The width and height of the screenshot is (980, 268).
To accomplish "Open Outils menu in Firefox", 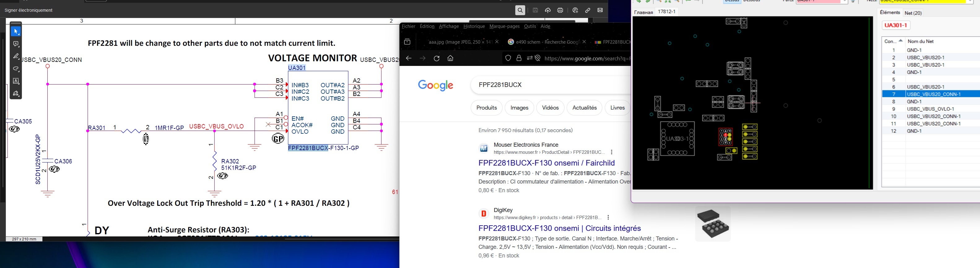I will [530, 26].
